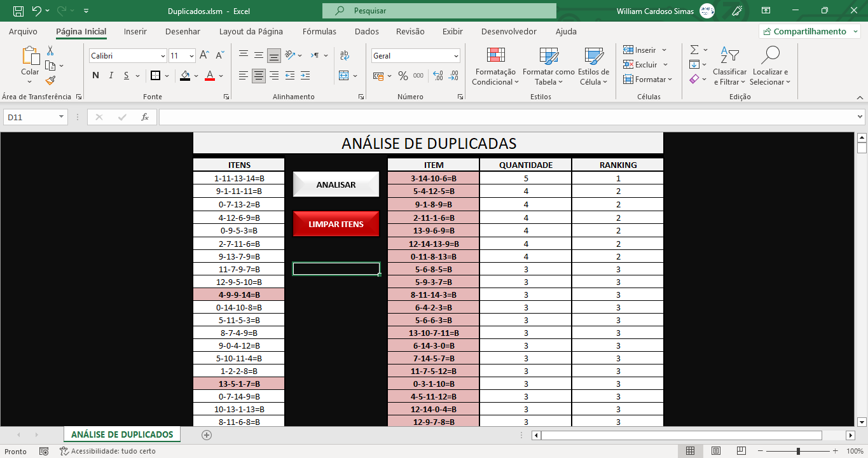
Task: Toggle bold formatting N
Action: click(95, 76)
